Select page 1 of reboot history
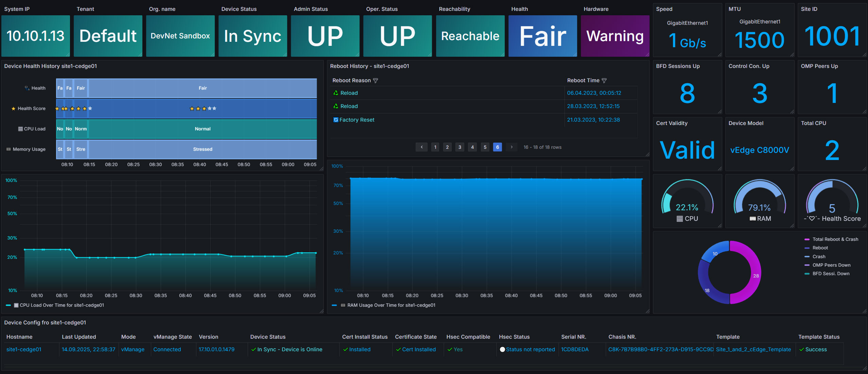The image size is (868, 374). 435,147
